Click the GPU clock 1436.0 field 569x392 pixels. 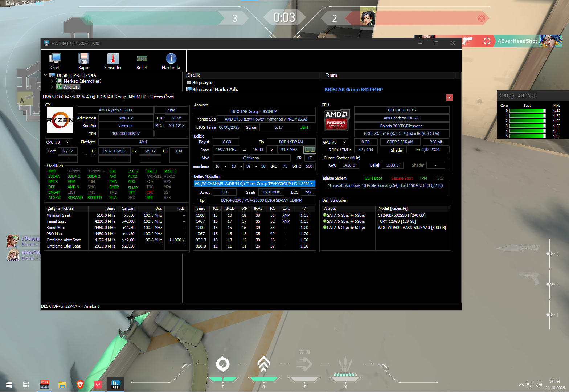click(x=349, y=165)
